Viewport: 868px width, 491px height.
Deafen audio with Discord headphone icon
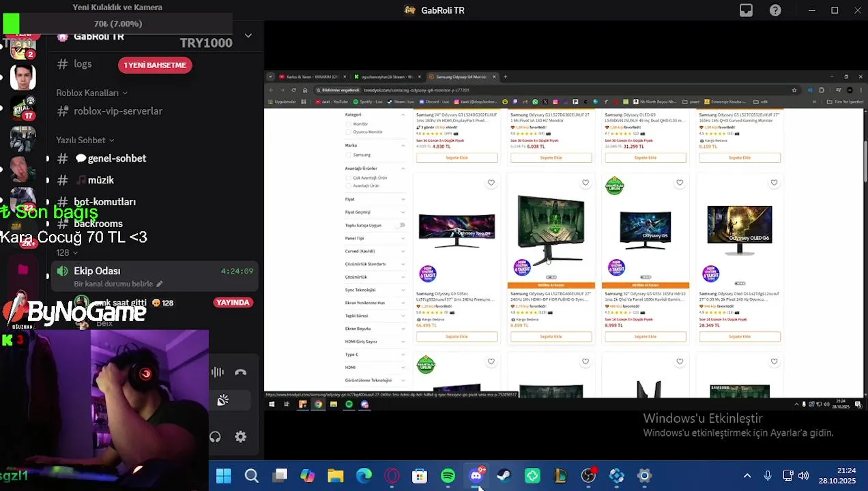pos(215,436)
